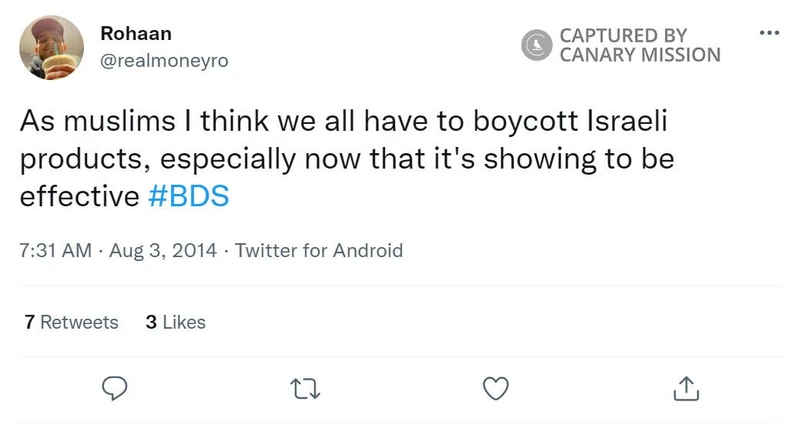Open the three-dot more options menu
The image size is (800, 428).
click(768, 32)
